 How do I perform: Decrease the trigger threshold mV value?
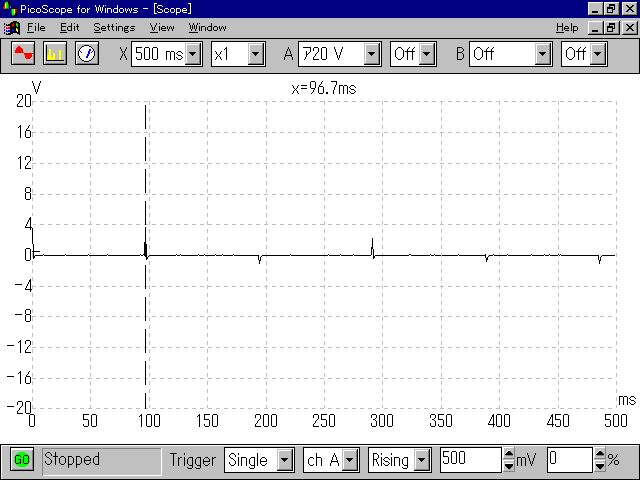pyautogui.click(x=509, y=466)
